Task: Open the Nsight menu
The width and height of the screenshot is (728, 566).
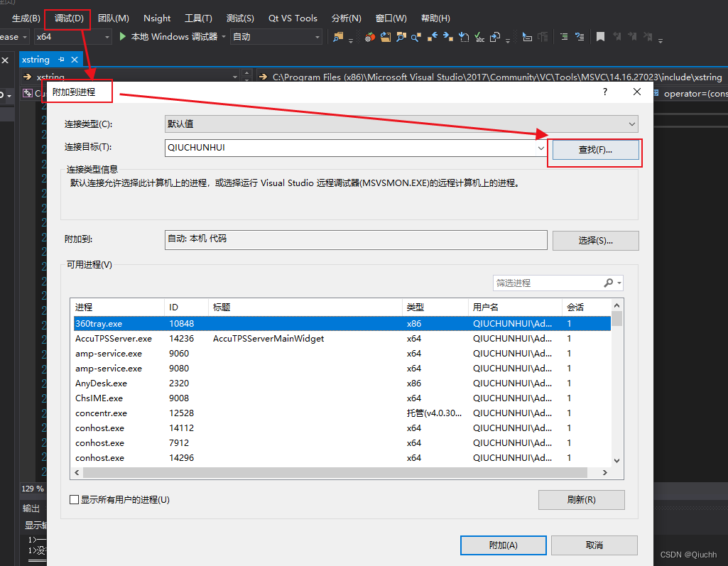Action: pyautogui.click(x=157, y=18)
